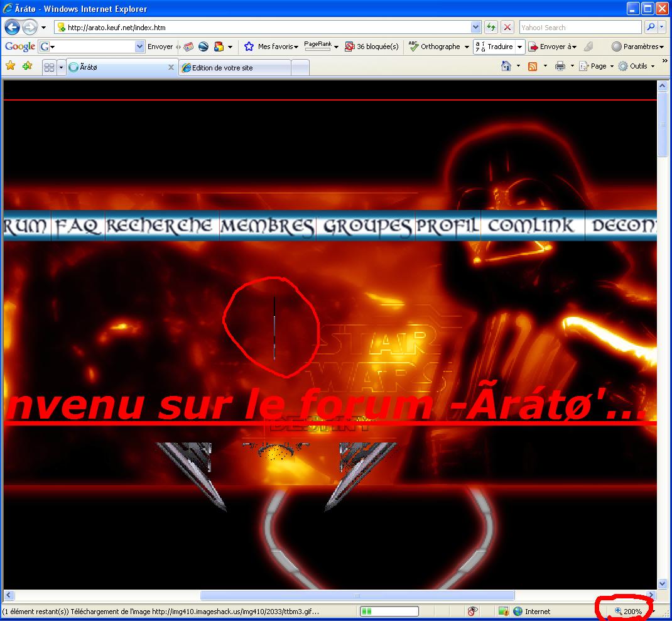Open the Favorites Center star
Screen dimensions: 672x621
pyautogui.click(x=10, y=65)
